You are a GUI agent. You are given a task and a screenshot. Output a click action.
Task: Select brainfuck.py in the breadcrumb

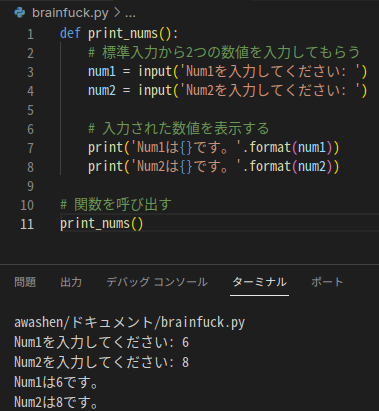(x=70, y=13)
